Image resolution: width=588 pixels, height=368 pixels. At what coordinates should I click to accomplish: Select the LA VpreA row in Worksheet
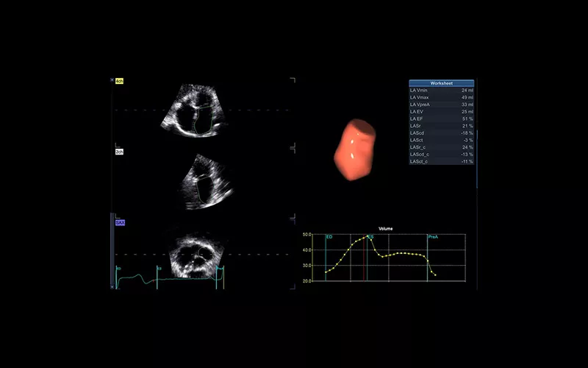[442, 105]
